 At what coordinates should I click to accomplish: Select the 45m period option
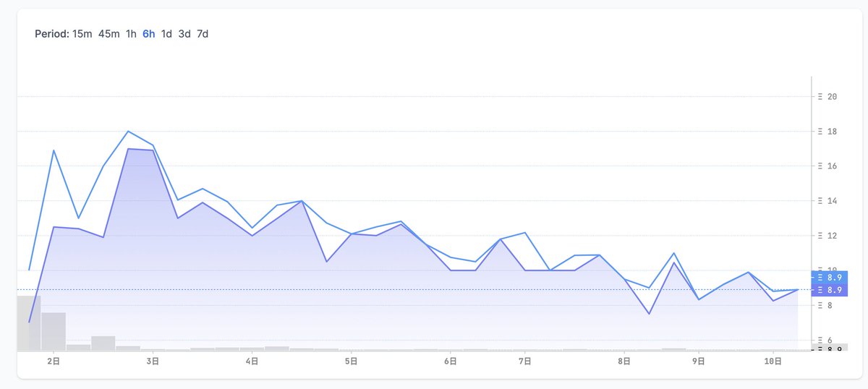coord(109,34)
